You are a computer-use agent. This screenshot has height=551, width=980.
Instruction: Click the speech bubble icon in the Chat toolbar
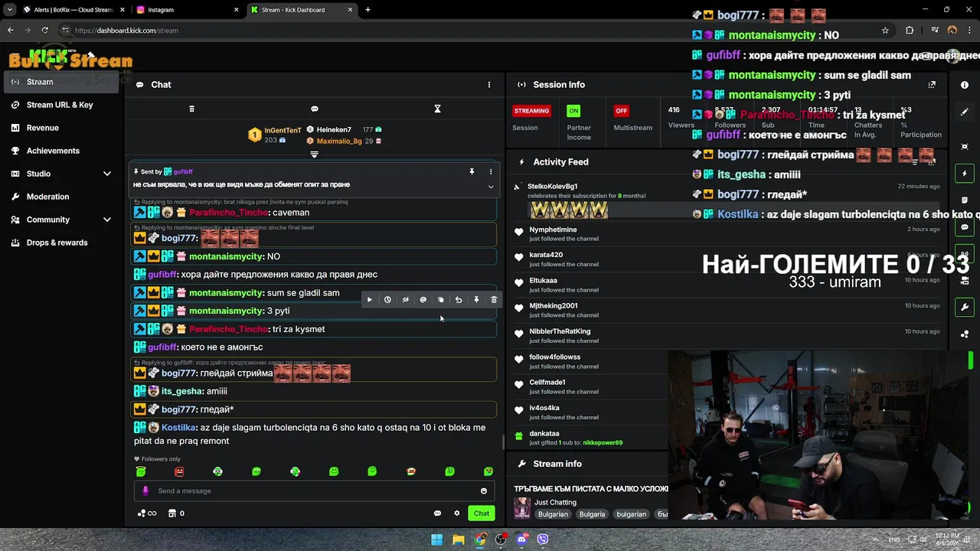tap(315, 109)
